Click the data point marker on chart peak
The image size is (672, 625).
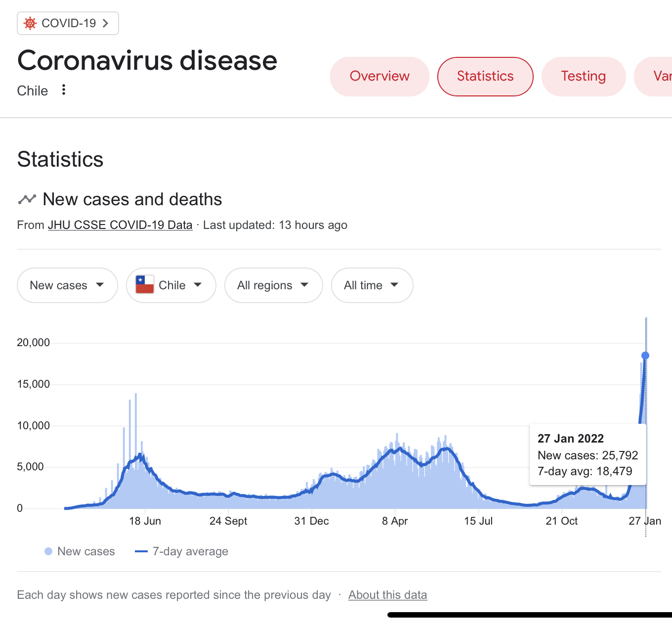(x=645, y=356)
